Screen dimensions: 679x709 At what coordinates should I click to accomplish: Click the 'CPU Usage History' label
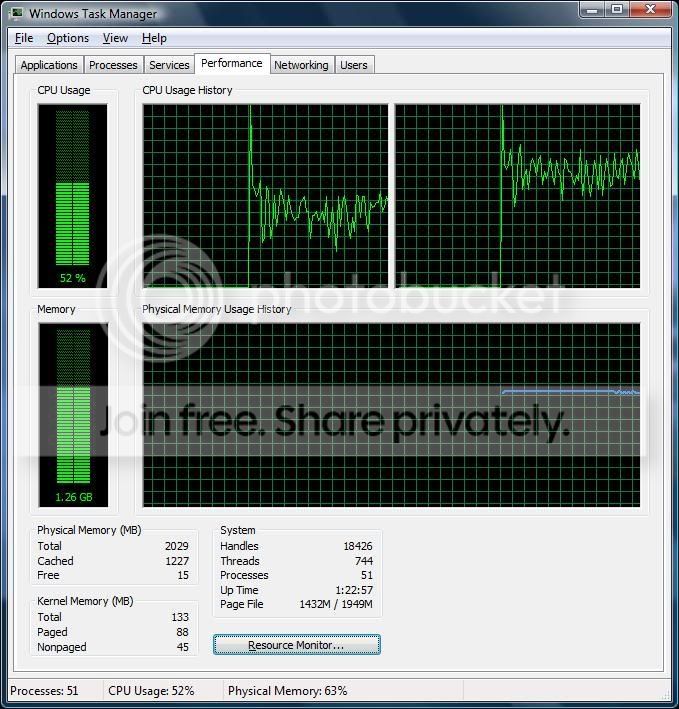pyautogui.click(x=187, y=90)
